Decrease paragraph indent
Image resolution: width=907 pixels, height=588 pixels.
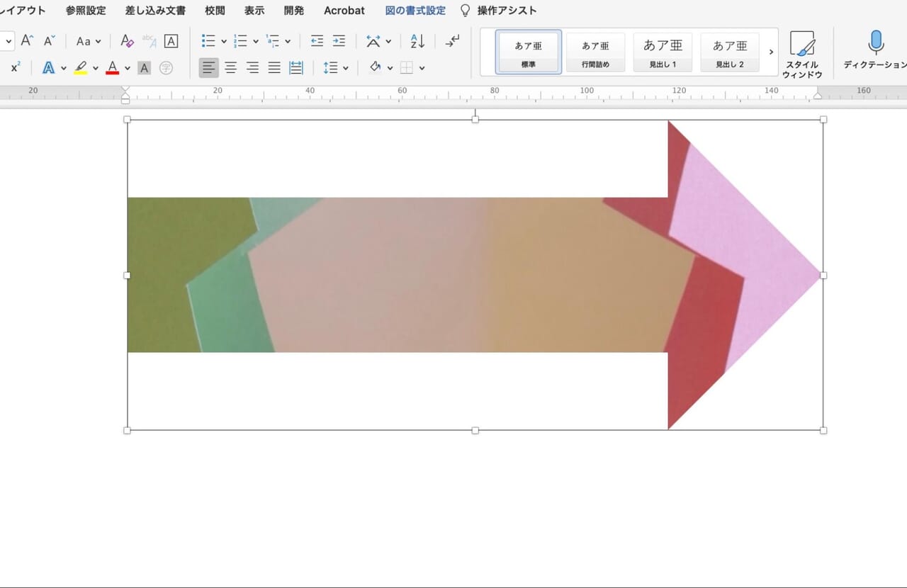[x=317, y=41]
